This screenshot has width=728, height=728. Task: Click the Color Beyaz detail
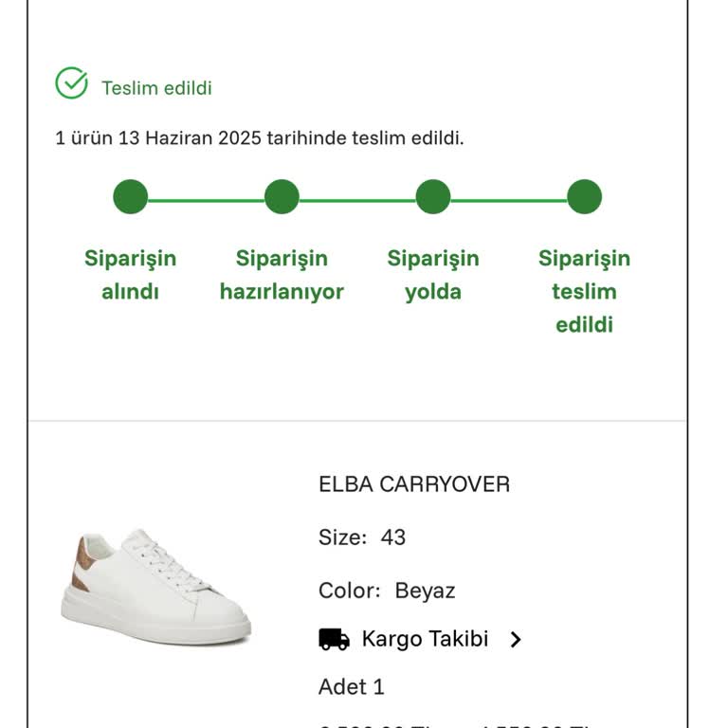click(387, 591)
